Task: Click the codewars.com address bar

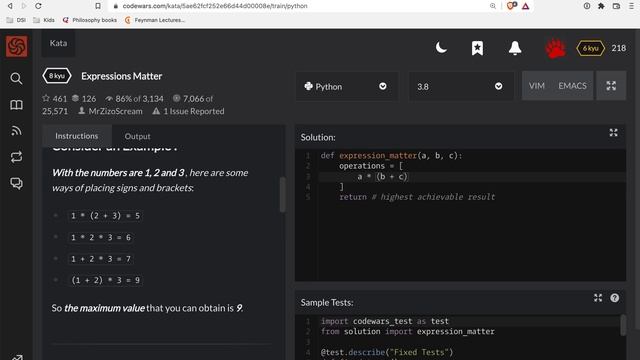Action: (215, 6)
